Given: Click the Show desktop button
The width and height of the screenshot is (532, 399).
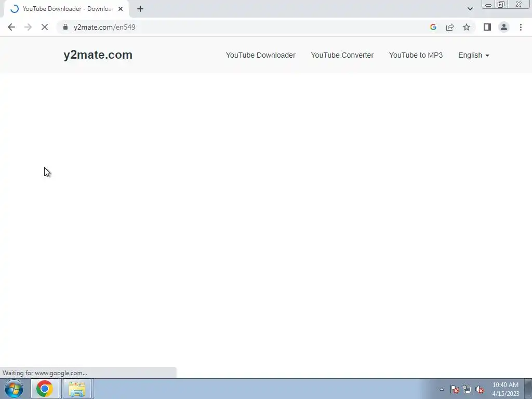Looking at the screenshot, I should (528, 389).
